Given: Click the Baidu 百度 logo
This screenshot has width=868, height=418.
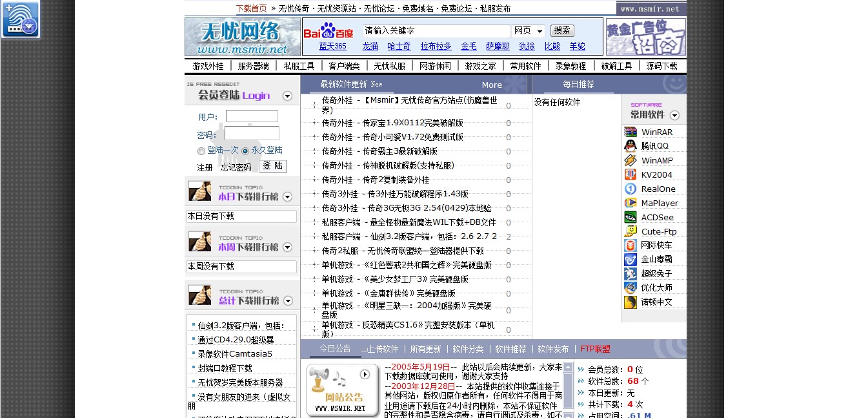Looking at the screenshot, I should [x=328, y=30].
